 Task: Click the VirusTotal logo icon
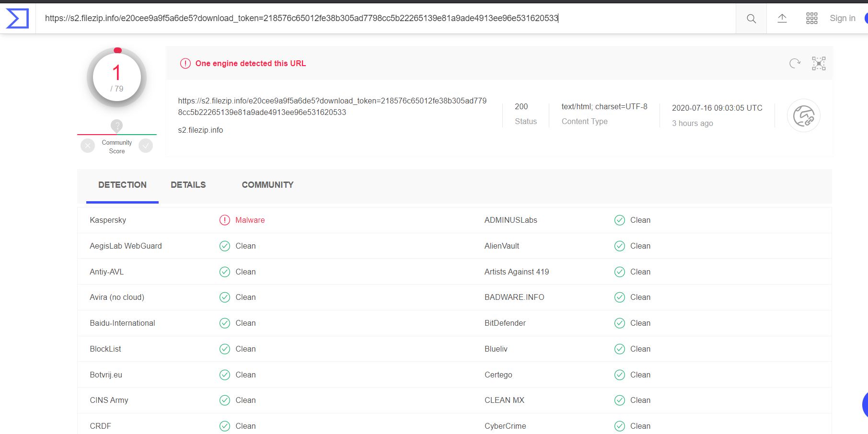[x=17, y=18]
